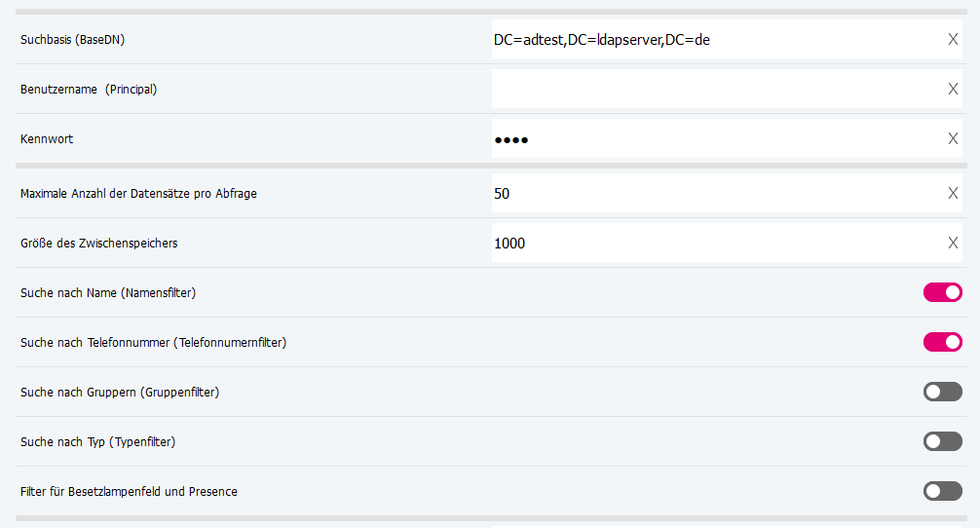Viewport: 980px width, 528px height.
Task: Click the Kennwort password field
Action: pos(711,139)
